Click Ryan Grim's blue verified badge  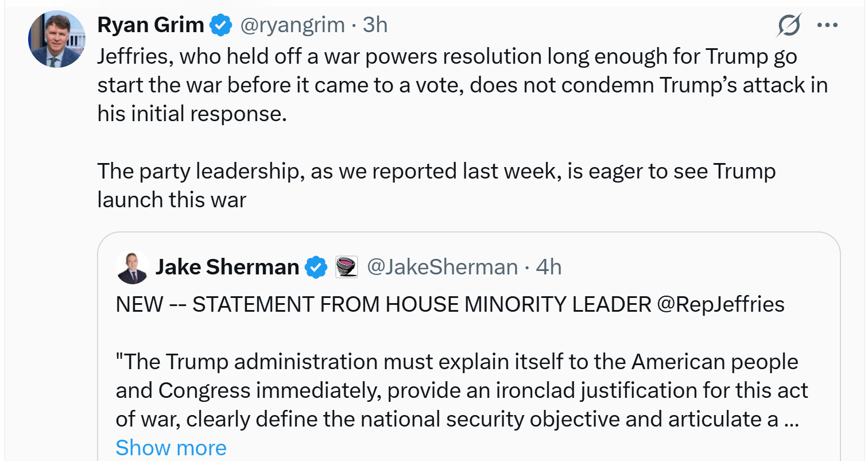point(222,25)
